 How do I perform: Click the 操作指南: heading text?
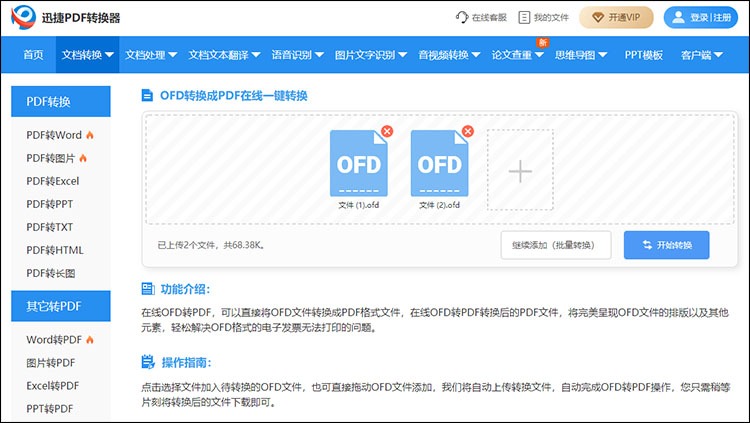click(186, 363)
